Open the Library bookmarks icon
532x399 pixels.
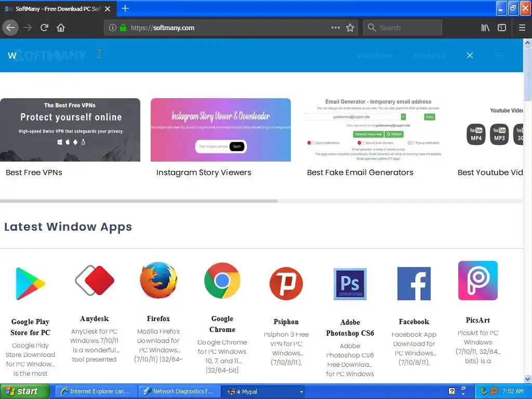pos(485,28)
